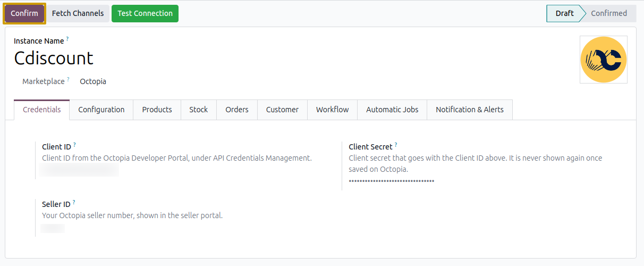Click the Marketplace label
This screenshot has width=644, height=266.
44,81
